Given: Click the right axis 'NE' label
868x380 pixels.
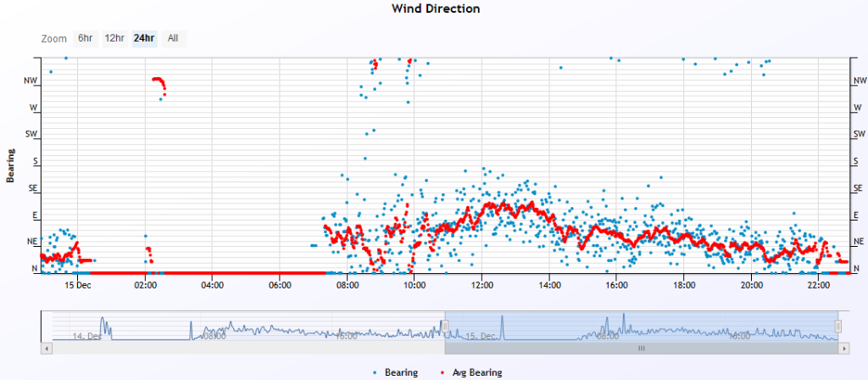Looking at the screenshot, I should pos(860,242).
